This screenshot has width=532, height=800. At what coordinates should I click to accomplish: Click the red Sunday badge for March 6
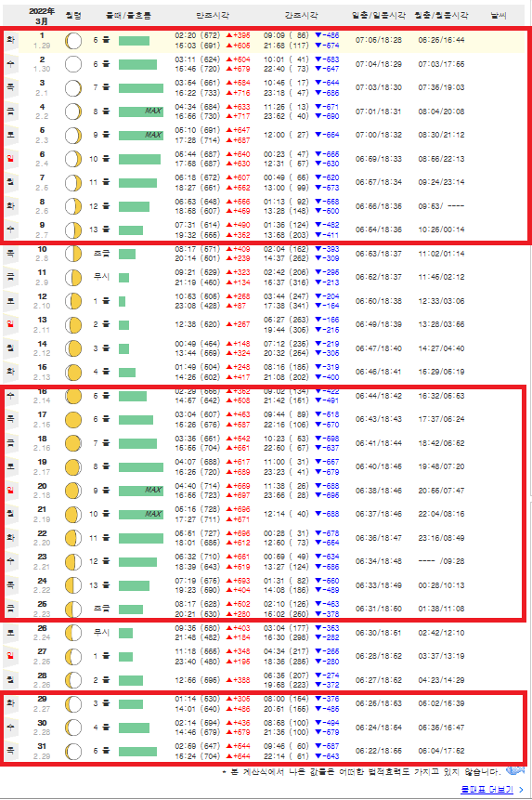pyautogui.click(x=11, y=159)
